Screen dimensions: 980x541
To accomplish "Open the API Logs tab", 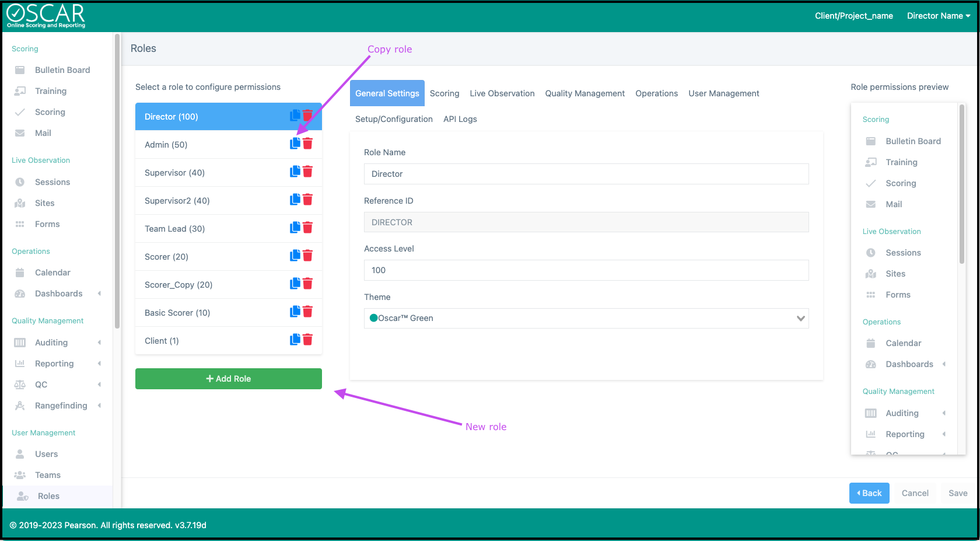I will pos(460,119).
